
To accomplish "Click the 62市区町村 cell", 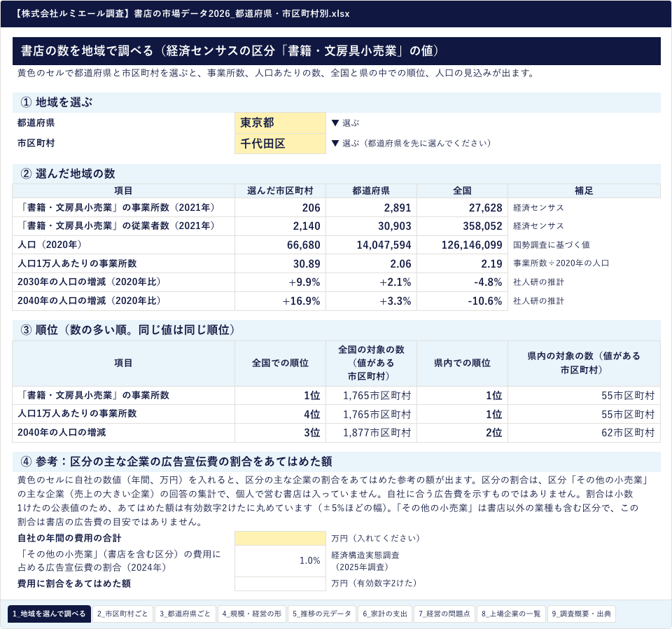I will 584,433.
